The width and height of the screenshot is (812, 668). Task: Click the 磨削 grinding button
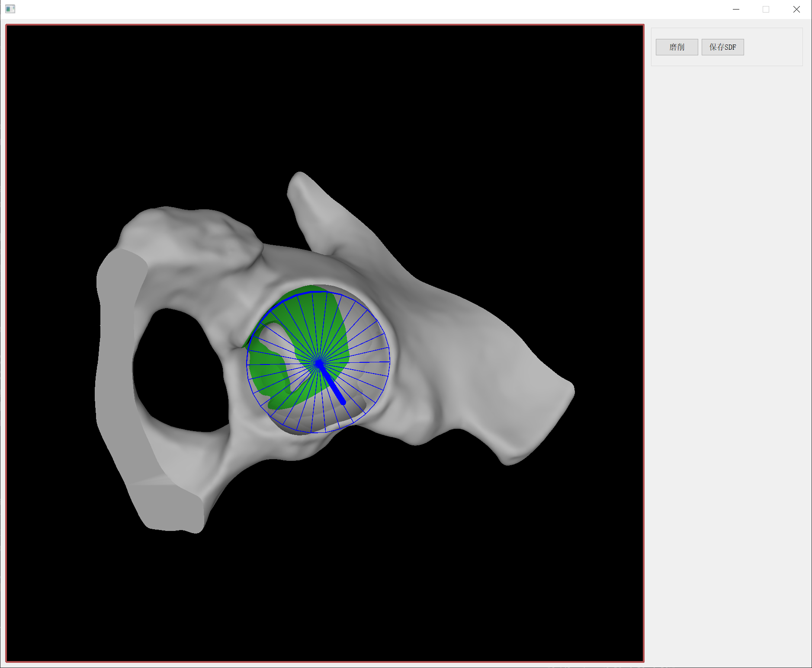[x=677, y=47]
